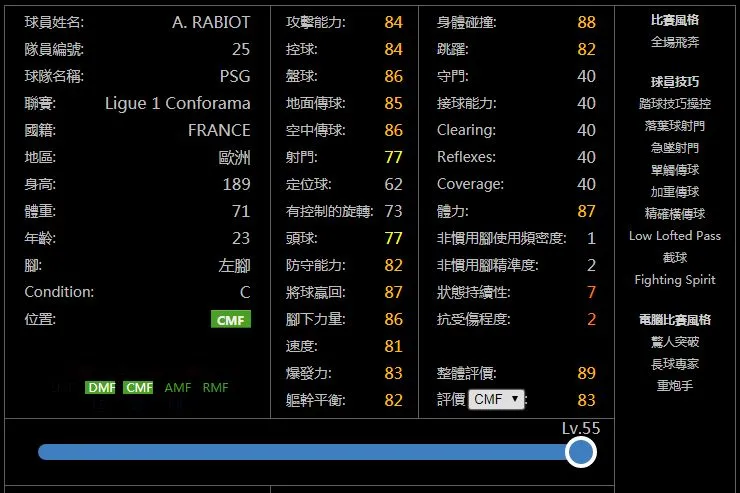The width and height of the screenshot is (740, 493).
Task: Click the league Ligue 1 Conforama
Action: click(177, 103)
